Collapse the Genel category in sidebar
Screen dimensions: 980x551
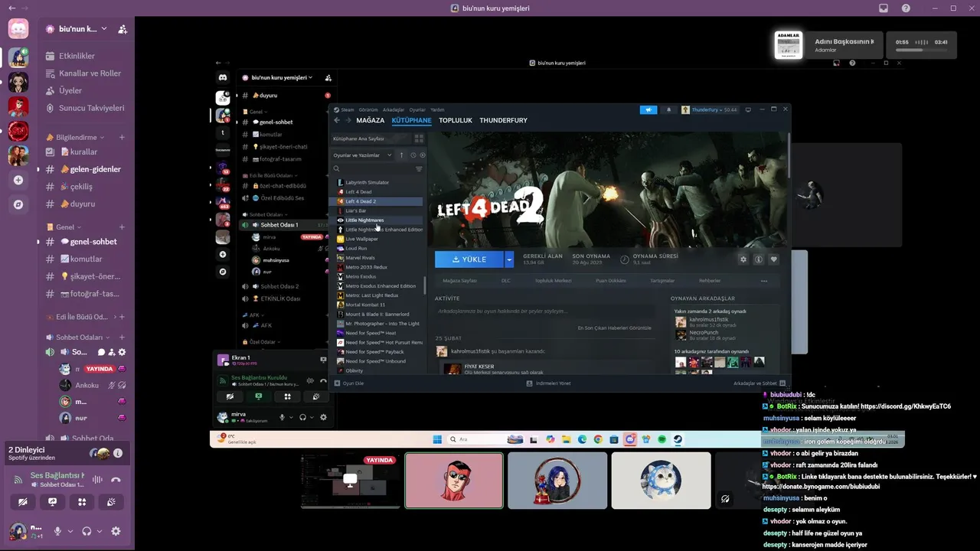pos(64,227)
